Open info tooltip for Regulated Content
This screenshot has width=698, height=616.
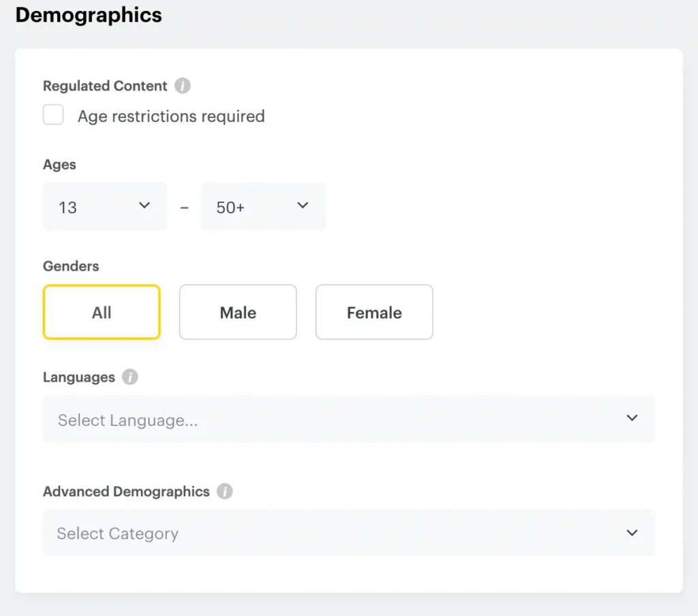tap(182, 86)
